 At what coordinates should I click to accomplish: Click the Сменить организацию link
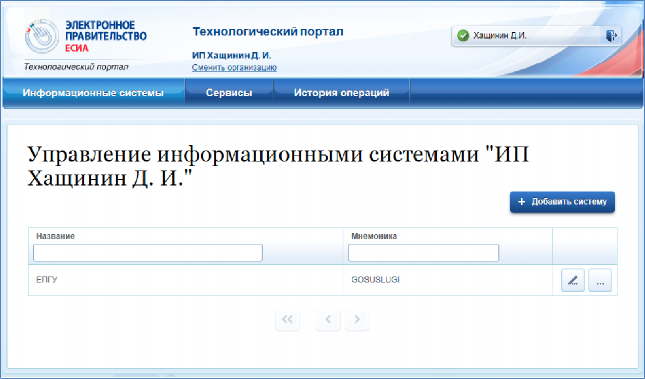click(234, 67)
